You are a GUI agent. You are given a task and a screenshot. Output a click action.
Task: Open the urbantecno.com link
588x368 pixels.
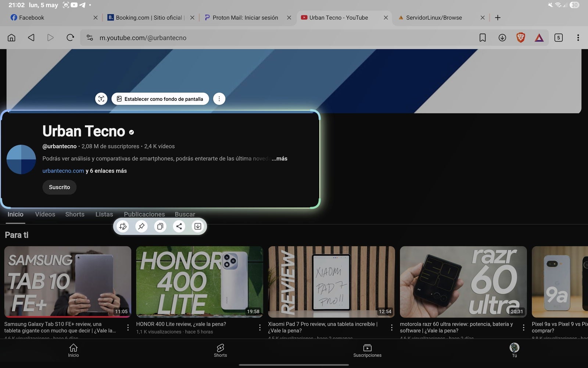coord(63,171)
